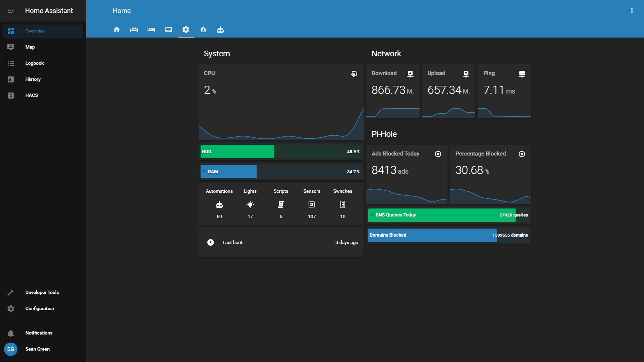This screenshot has width=644, height=362.
Task: Open the 30.68 % blocked value
Action: [472, 170]
